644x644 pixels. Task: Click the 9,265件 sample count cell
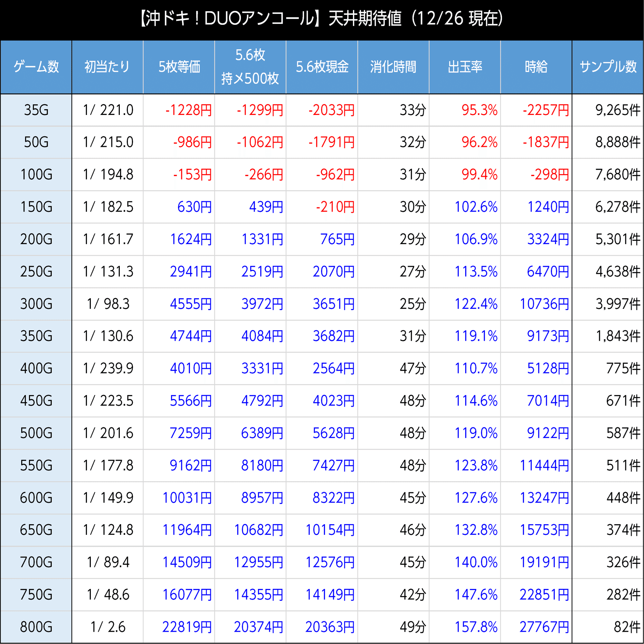[x=617, y=110]
